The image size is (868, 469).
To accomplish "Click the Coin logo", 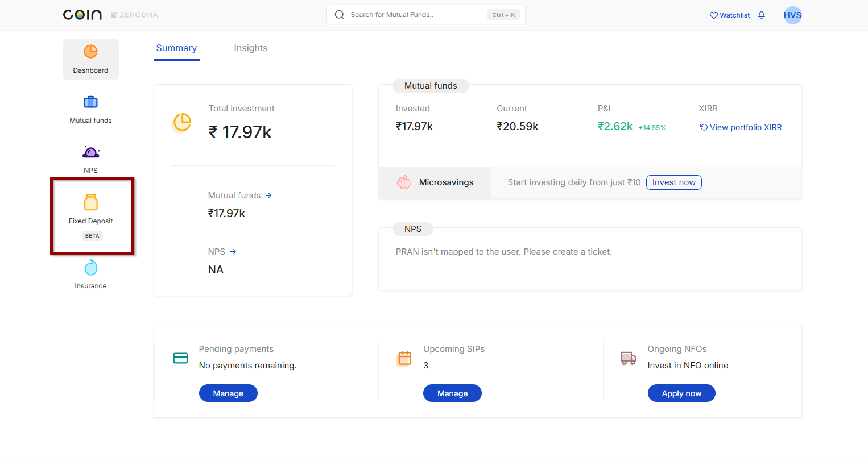I will [82, 15].
